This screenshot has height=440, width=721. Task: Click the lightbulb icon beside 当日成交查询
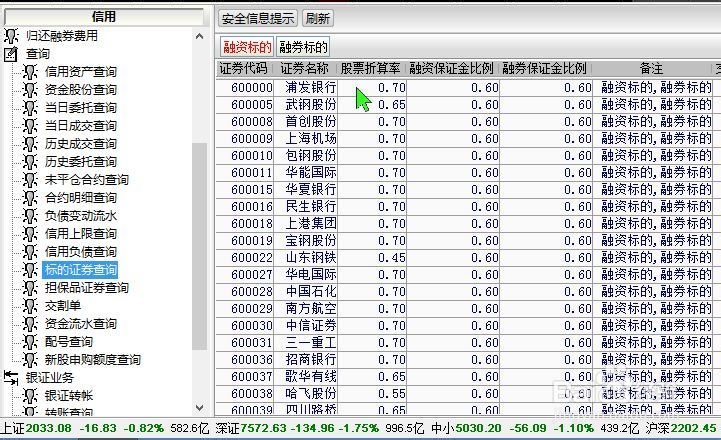(x=30, y=126)
